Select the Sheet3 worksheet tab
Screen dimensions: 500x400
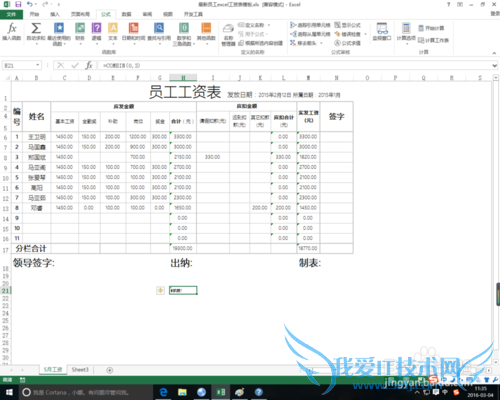coord(80,370)
